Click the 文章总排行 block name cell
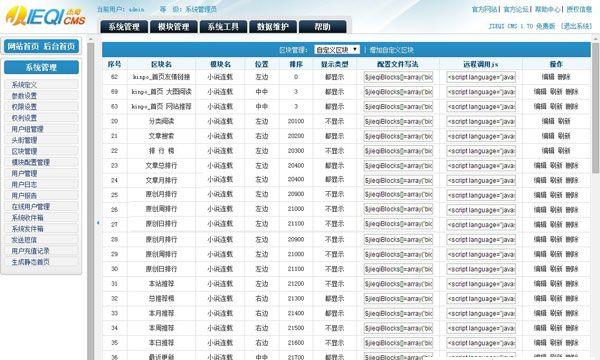 click(x=161, y=166)
